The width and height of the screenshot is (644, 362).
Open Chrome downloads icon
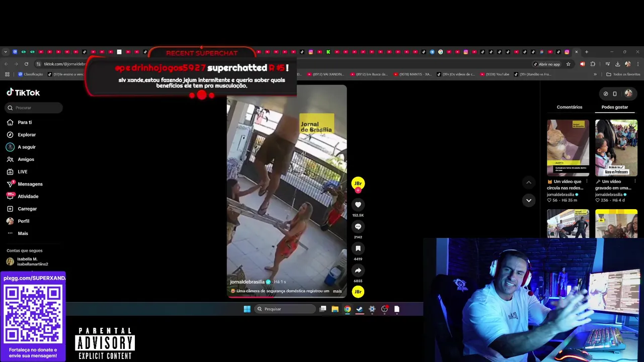tap(617, 64)
